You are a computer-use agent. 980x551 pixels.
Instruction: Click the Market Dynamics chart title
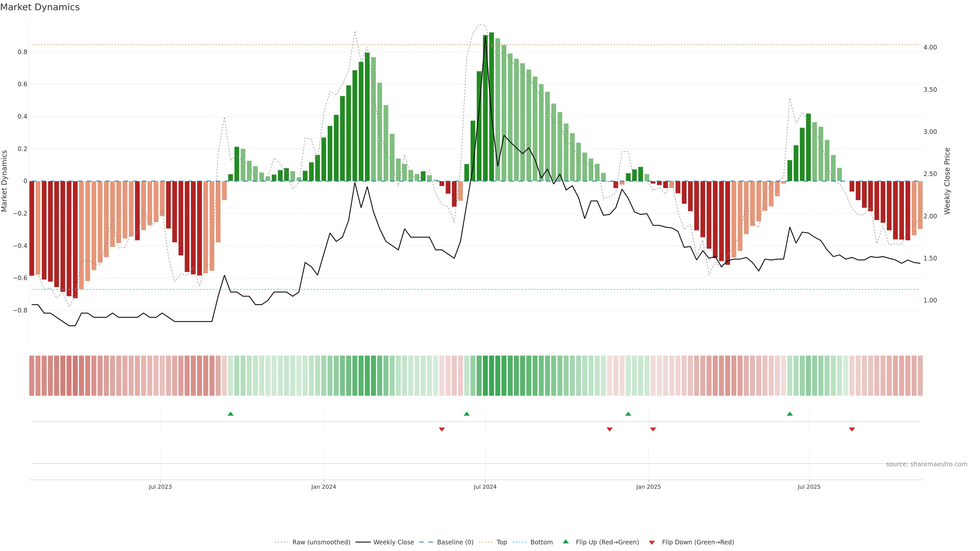pyautogui.click(x=40, y=7)
